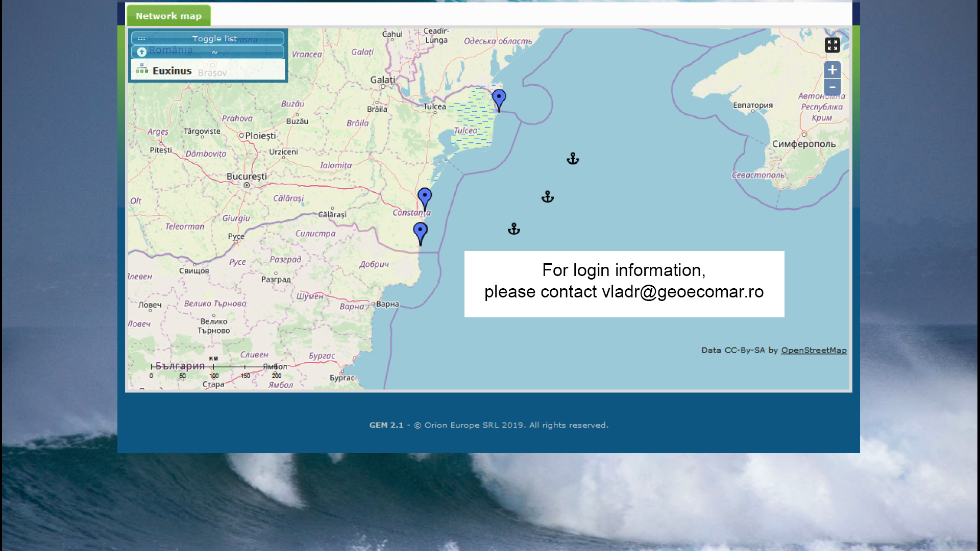The height and width of the screenshot is (551, 980).
Task: Click the southernmost anchor marker at sea
Action: (x=513, y=229)
